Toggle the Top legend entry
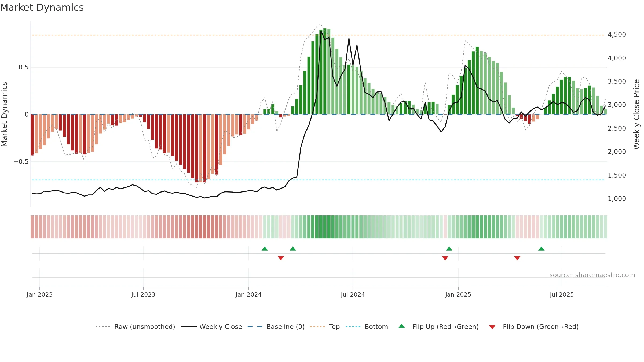Screen dimensions: 644x362 tap(325, 327)
